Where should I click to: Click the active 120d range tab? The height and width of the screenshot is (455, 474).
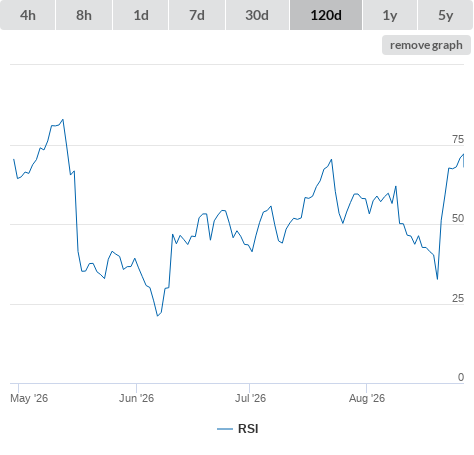pos(326,15)
